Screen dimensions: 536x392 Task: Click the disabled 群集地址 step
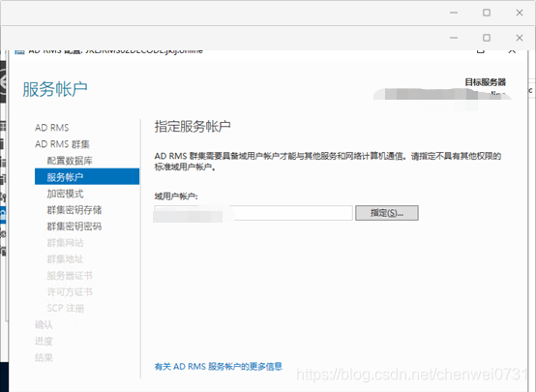(x=65, y=259)
